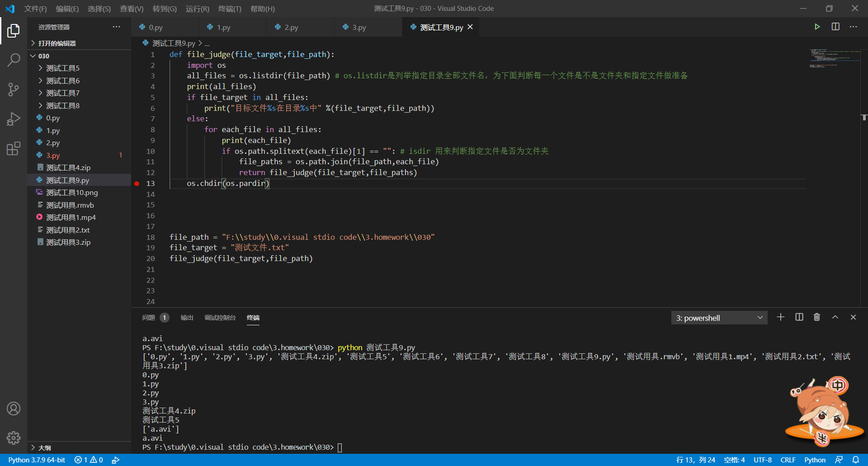Switch to the 3.py editor tab
868x466 pixels.
[368, 27]
